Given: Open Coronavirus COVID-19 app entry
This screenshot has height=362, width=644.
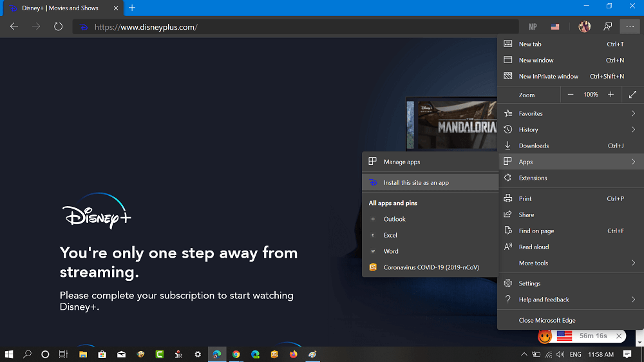Looking at the screenshot, I should (x=430, y=267).
